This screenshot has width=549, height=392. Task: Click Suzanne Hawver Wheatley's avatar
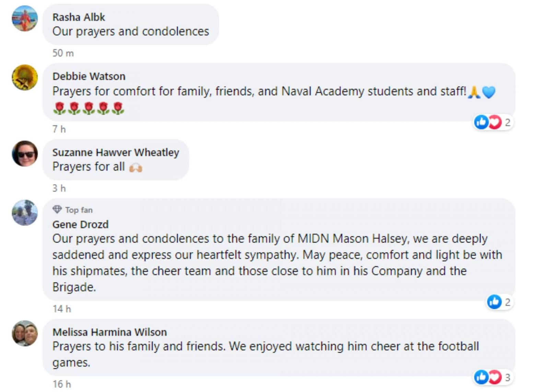(25, 153)
